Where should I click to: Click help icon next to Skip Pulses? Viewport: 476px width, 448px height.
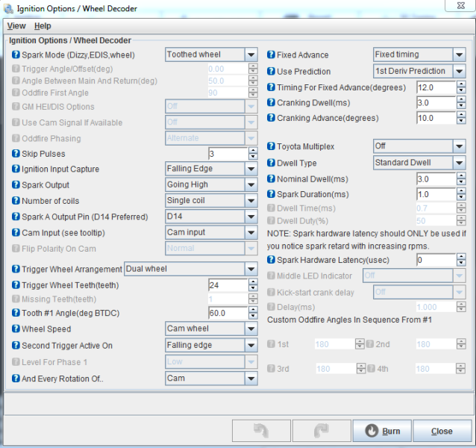point(16,154)
